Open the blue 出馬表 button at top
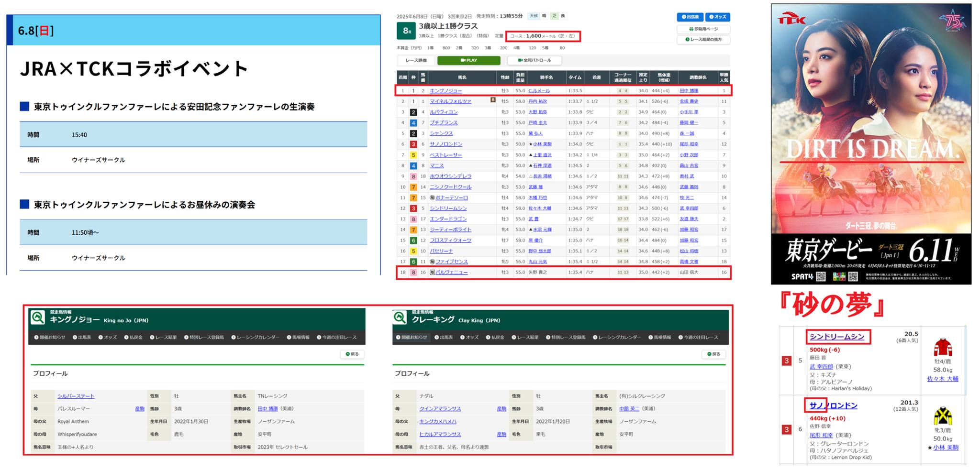 690,17
